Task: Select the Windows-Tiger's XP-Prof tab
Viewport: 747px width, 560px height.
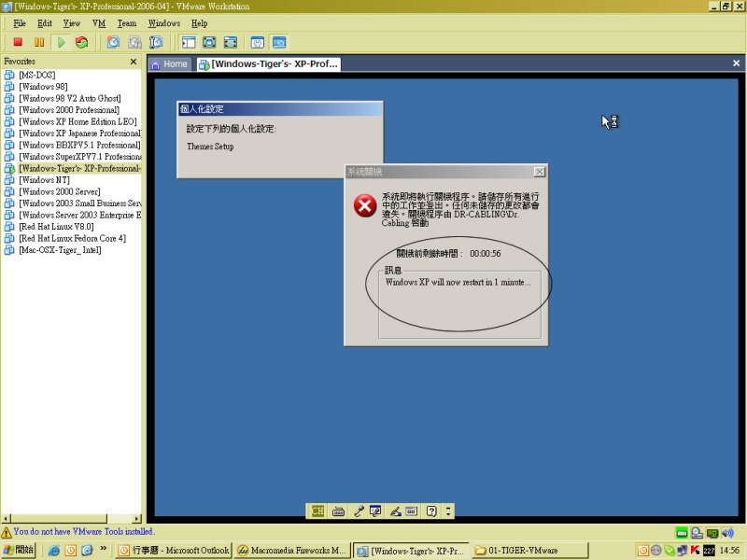Action: click(269, 63)
